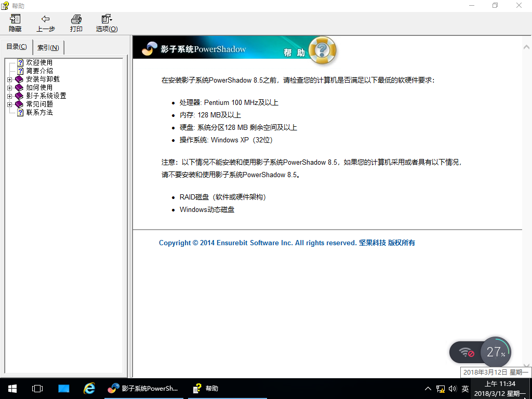Select the 影子系统设置 book entry
The width and height of the screenshot is (532, 399).
[46, 96]
